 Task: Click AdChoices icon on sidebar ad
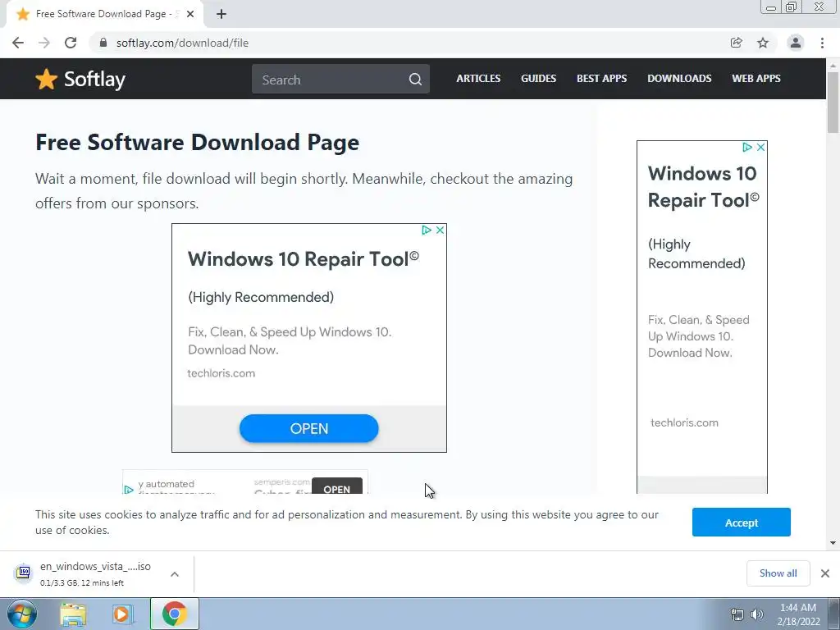746,148
